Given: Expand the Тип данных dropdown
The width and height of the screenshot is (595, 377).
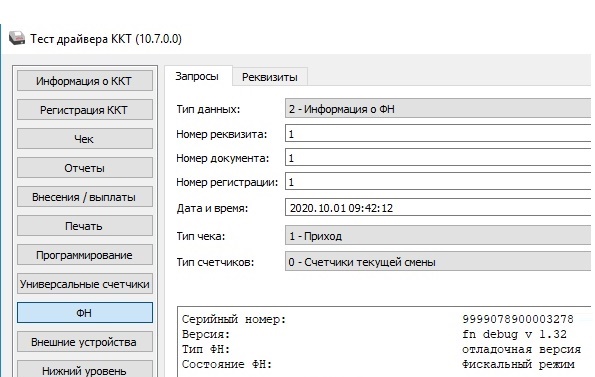Looking at the screenshot, I should [x=439, y=109].
